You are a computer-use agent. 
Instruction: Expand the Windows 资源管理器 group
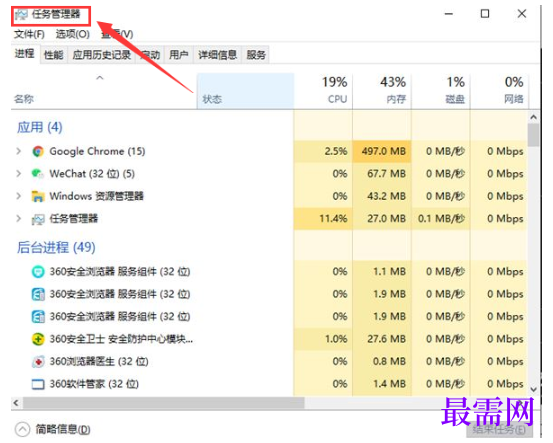click(x=19, y=196)
